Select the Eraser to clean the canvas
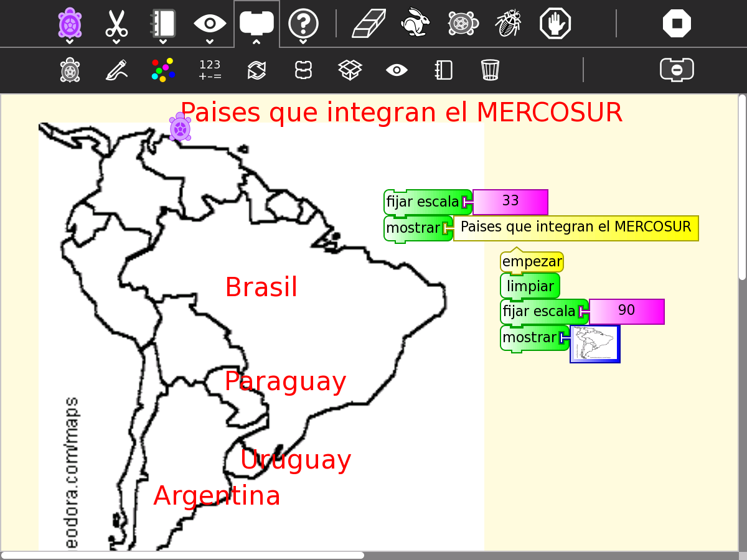747x560 pixels. click(369, 23)
